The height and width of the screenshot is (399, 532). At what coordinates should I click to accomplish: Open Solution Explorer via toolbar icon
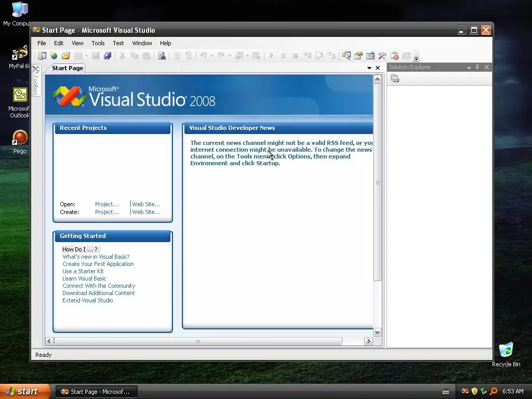click(x=347, y=56)
